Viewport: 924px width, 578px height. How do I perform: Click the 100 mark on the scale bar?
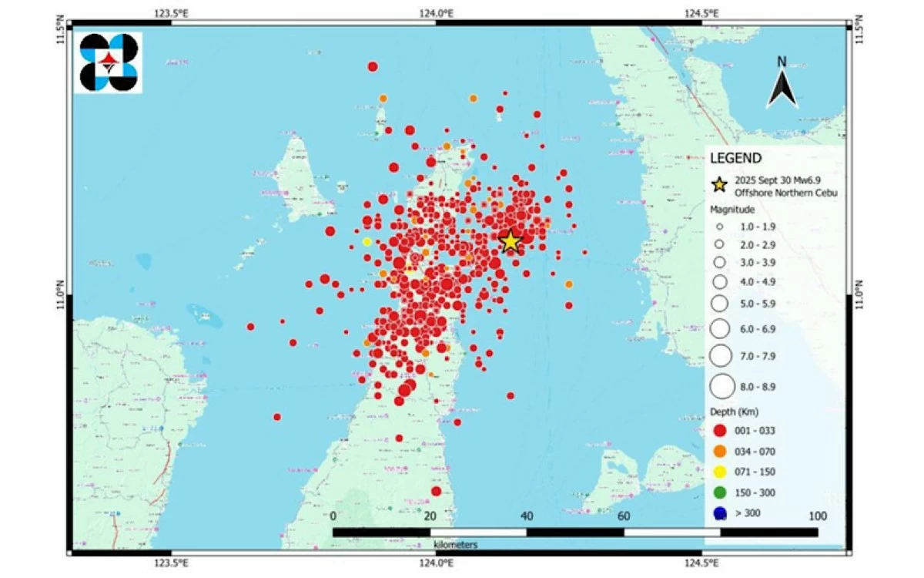pyautogui.click(x=817, y=516)
